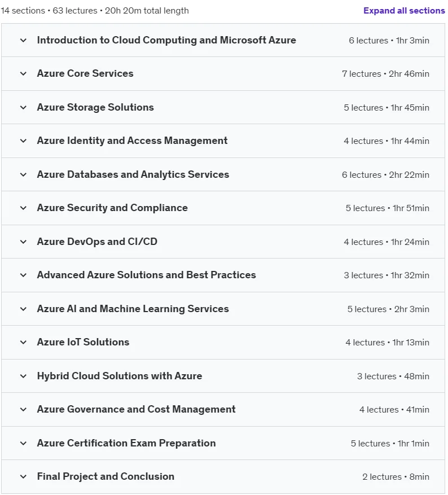Click '2 lectures • 8min' duration label
Screen dimensions: 448x495
tap(396, 477)
